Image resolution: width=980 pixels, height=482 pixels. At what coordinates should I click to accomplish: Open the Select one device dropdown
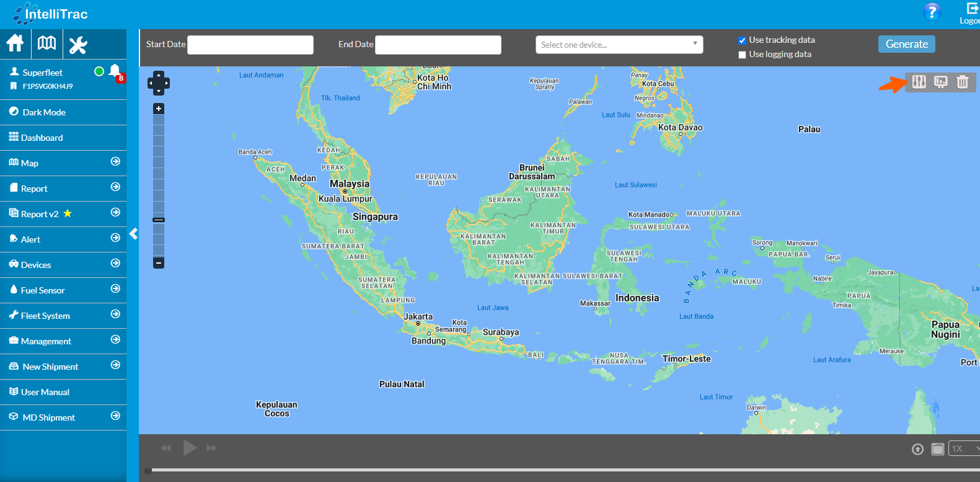click(619, 45)
